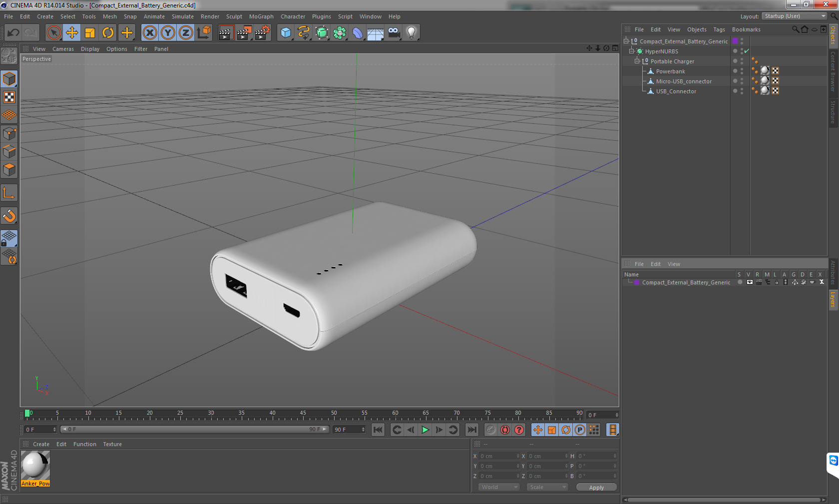This screenshot has width=839, height=504.
Task: Open the Scale mode dropdown
Action: tap(547, 487)
